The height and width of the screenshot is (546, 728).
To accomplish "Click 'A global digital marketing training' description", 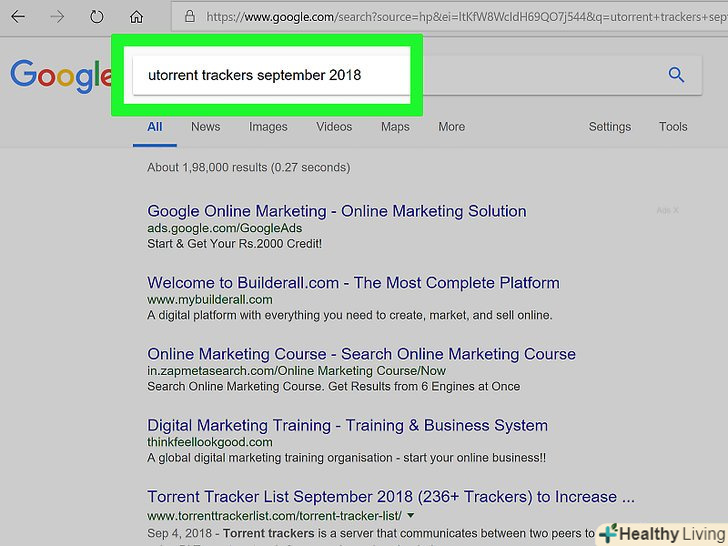I will point(346,458).
